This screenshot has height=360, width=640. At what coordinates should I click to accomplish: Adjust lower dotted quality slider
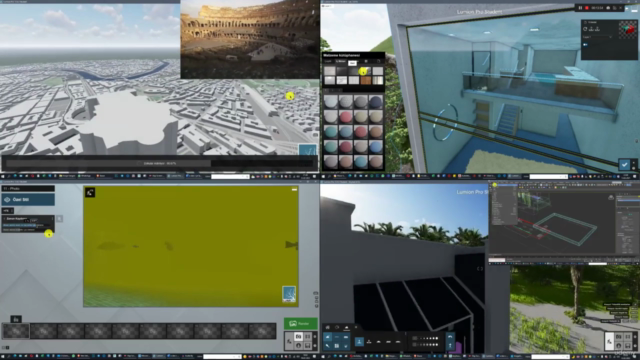point(425,344)
